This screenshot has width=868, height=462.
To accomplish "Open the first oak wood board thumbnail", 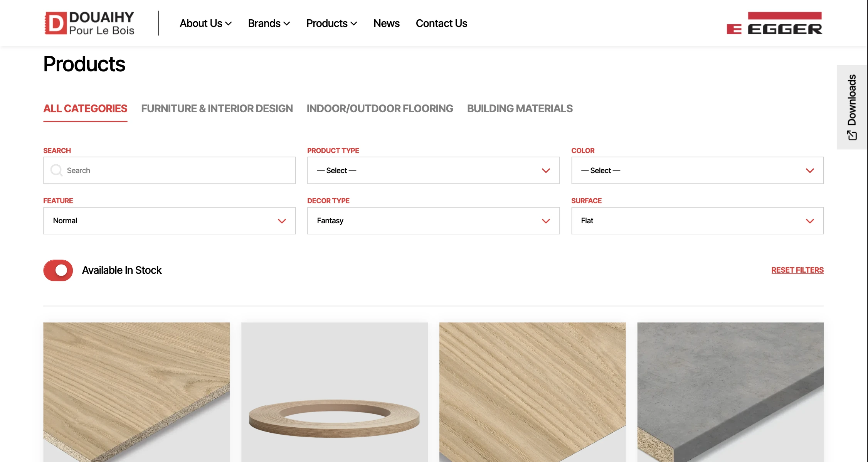I will [x=136, y=392].
